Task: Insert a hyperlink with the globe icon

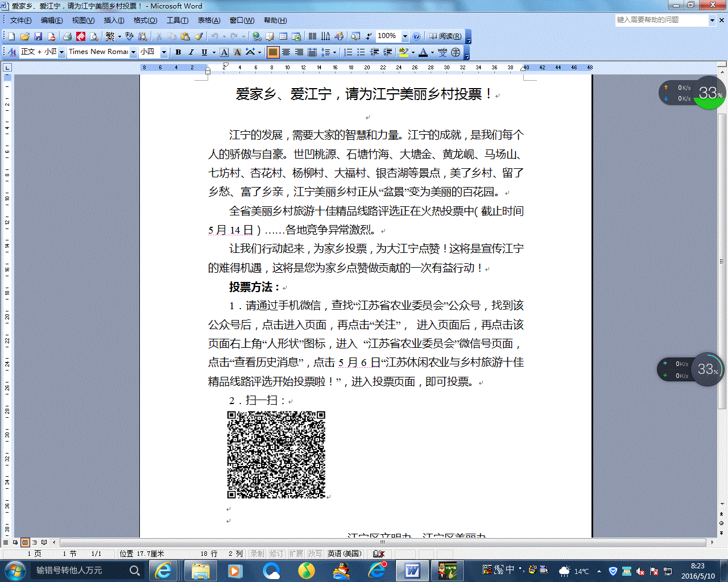Action: (257, 36)
